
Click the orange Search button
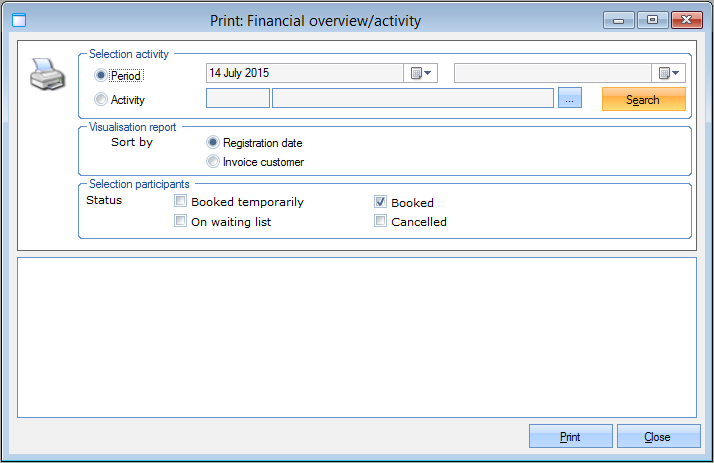643,99
